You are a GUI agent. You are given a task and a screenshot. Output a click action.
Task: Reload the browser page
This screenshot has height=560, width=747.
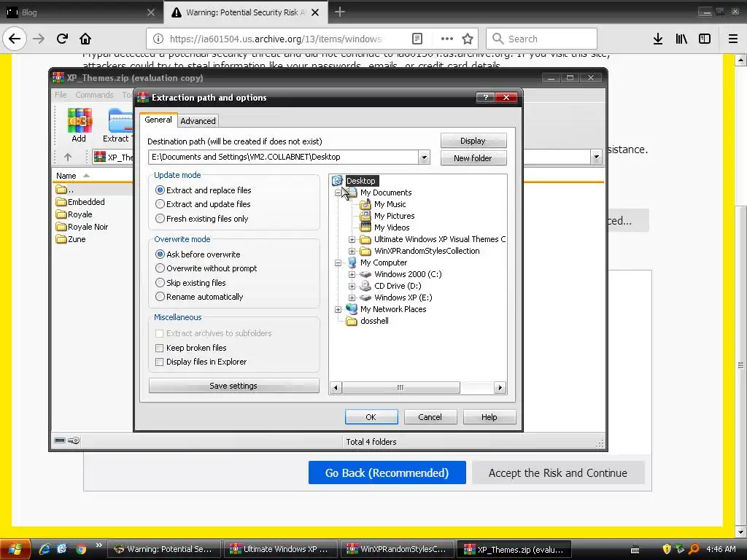point(62,39)
